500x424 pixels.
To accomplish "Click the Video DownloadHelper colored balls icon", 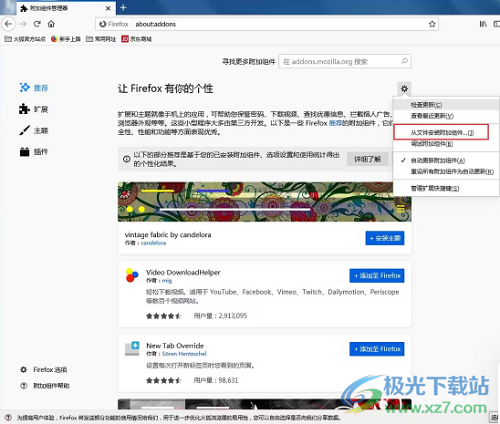I will pos(132,275).
